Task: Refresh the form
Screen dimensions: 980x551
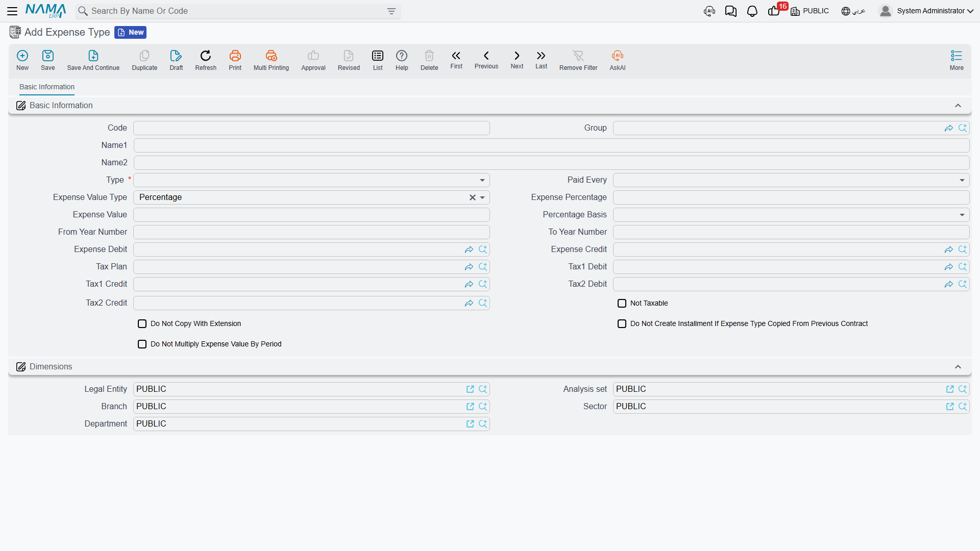Action: 206,60
